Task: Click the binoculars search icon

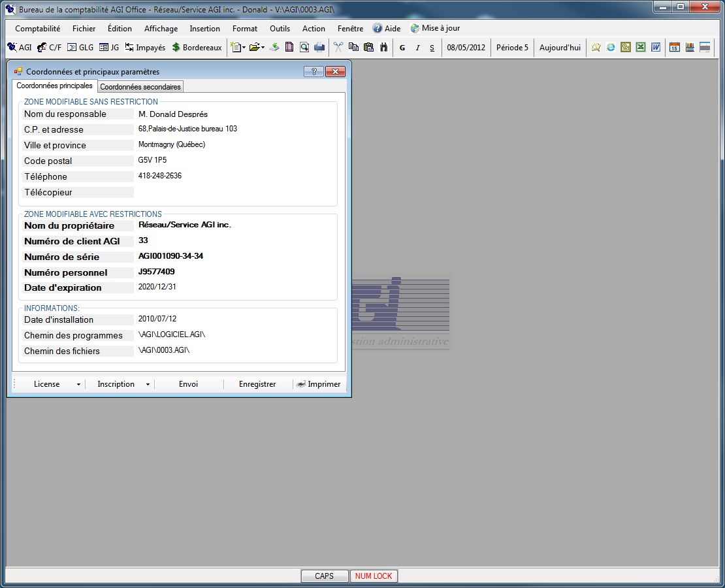Action: pyautogui.click(x=384, y=47)
